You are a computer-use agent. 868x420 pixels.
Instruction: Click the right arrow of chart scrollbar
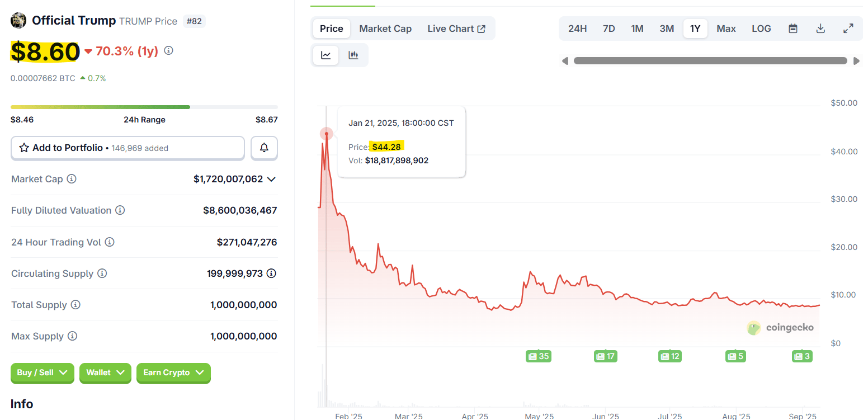pyautogui.click(x=856, y=61)
